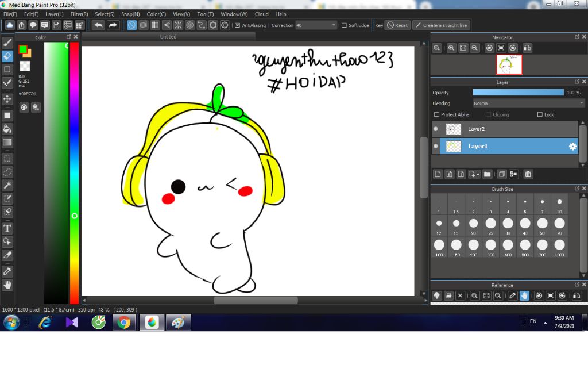Select the Select Pen tool

pyautogui.click(x=7, y=199)
